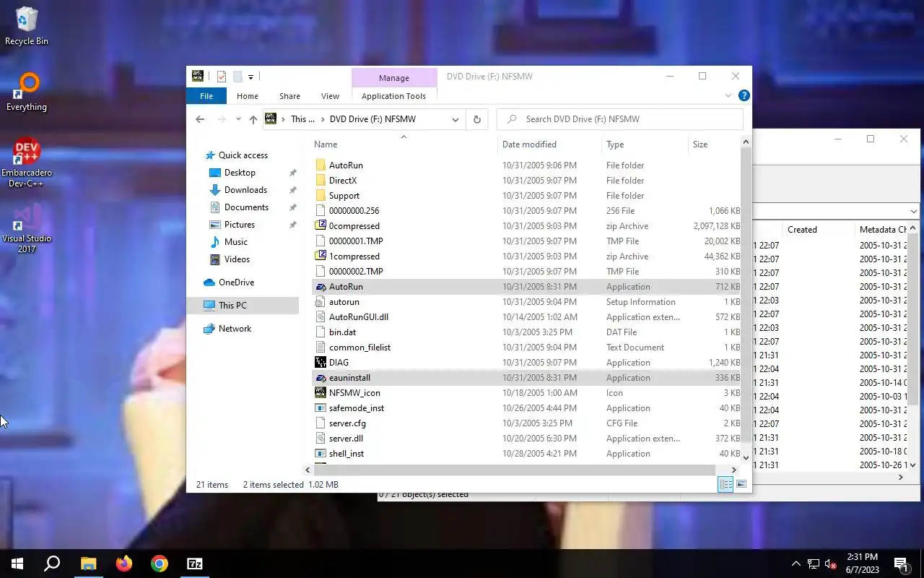Viewport: 924px width, 578px height.
Task: Select the NFSMW_icon icon file
Action: pos(321,393)
